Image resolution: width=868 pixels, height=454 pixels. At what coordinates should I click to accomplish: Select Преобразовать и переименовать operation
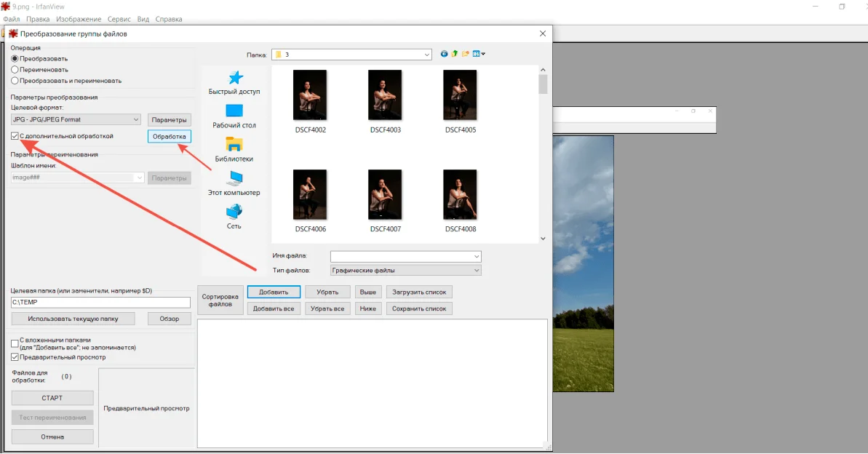pos(15,81)
